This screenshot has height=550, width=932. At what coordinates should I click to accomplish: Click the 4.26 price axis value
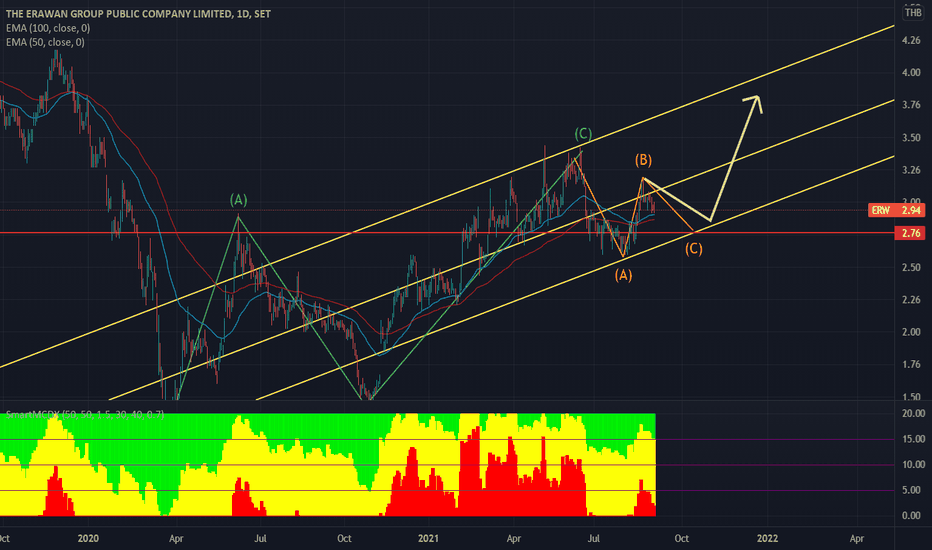click(911, 40)
